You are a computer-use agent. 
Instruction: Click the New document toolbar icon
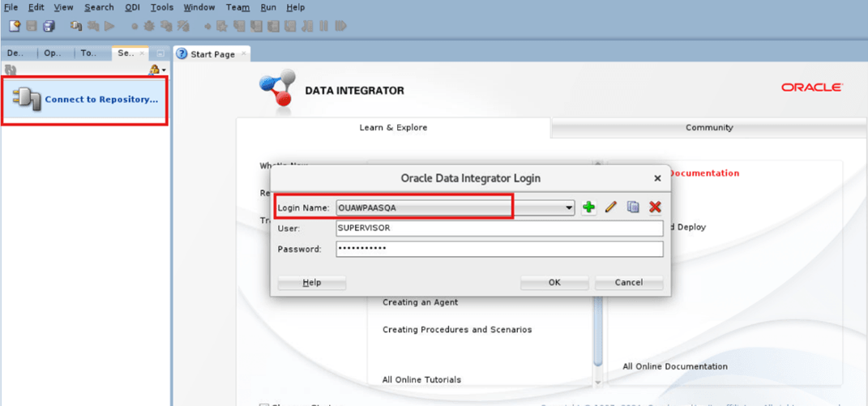15,25
